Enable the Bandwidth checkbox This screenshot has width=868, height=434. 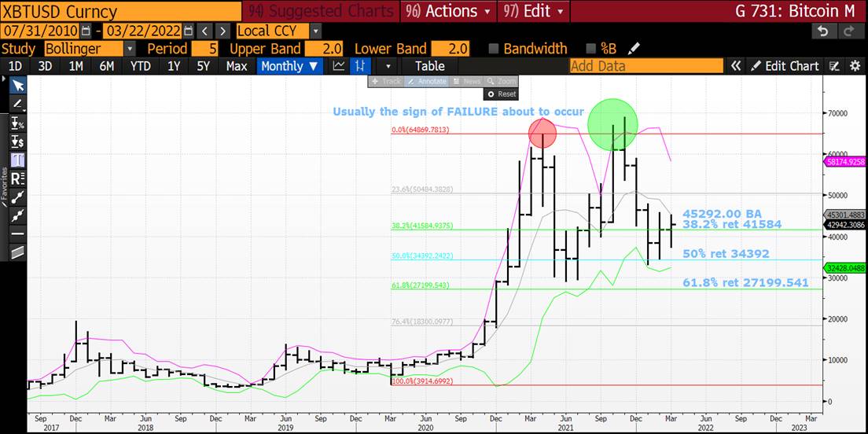pyautogui.click(x=495, y=49)
